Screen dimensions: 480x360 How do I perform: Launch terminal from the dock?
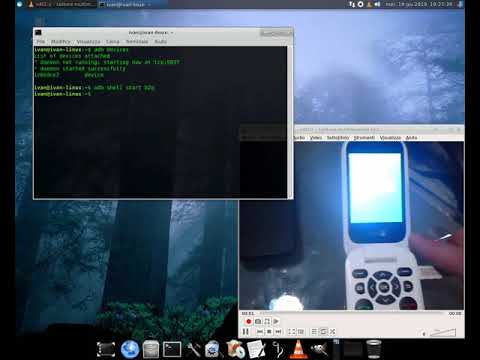[x=172, y=349]
